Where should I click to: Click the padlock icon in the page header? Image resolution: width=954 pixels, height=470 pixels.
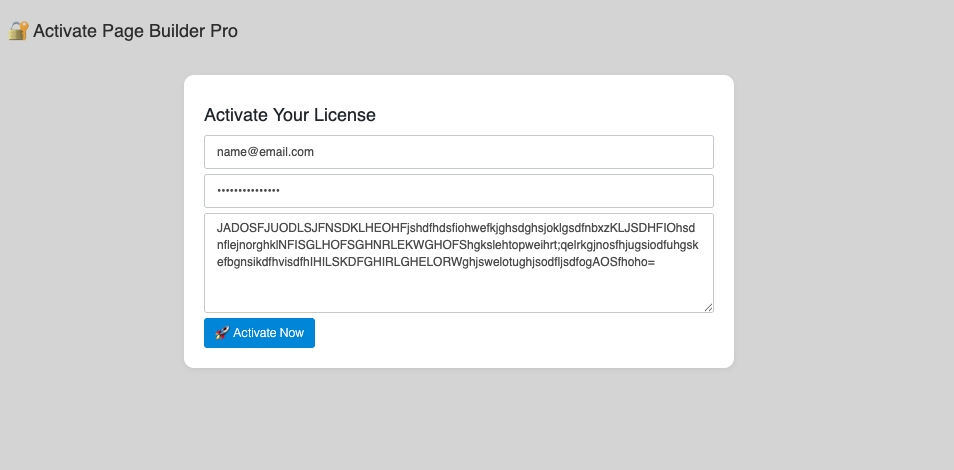(18, 31)
